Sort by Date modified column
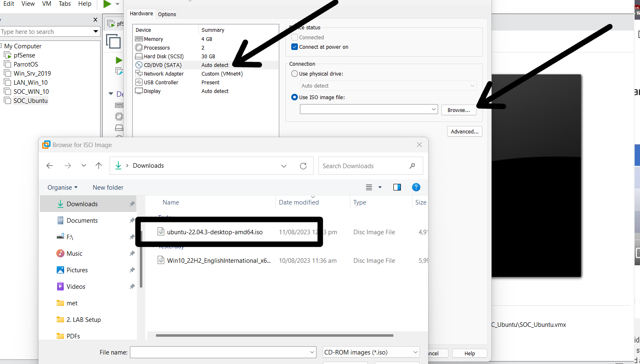 point(299,202)
